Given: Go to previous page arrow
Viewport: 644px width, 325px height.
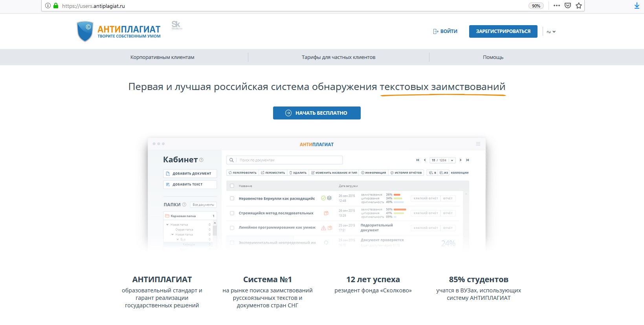Looking at the screenshot, I should click(425, 160).
